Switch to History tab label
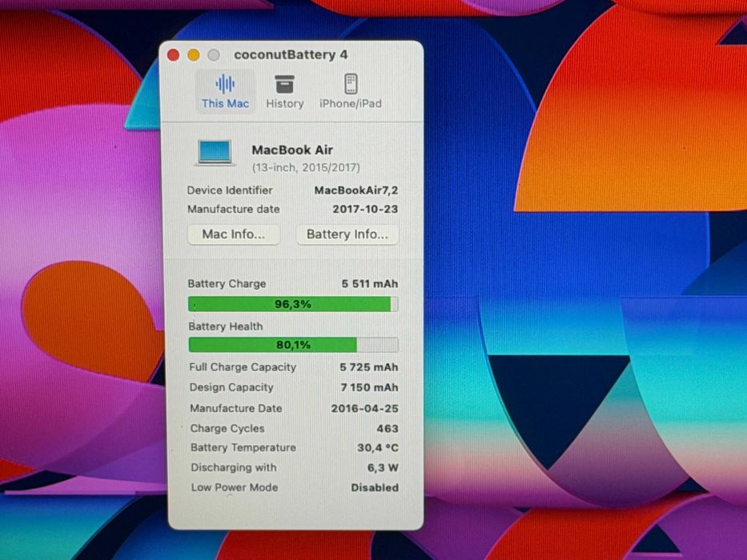The width and height of the screenshot is (747, 560). [x=284, y=103]
